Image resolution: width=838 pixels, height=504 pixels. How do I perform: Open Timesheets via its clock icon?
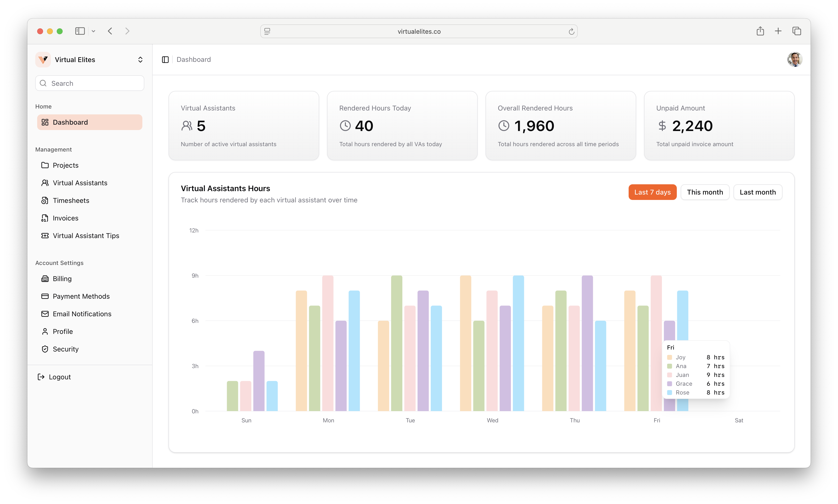pyautogui.click(x=45, y=201)
